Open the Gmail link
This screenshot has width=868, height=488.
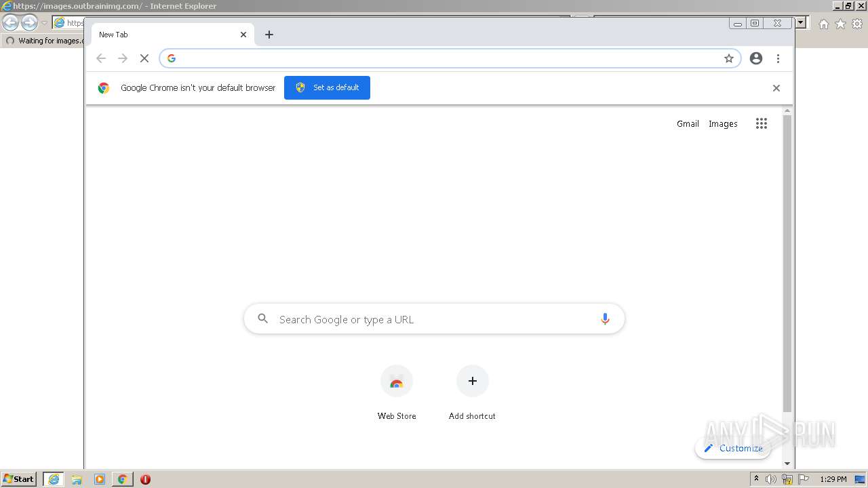pyautogui.click(x=688, y=123)
